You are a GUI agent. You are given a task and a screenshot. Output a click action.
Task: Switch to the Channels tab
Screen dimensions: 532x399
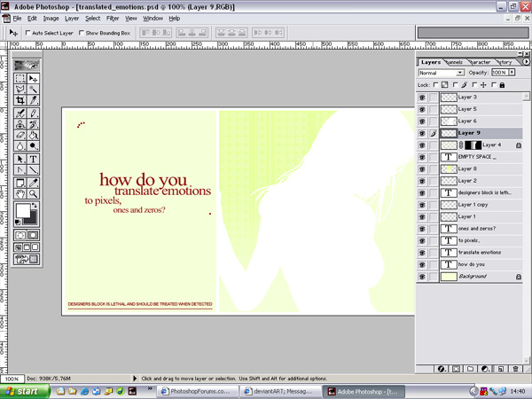tap(454, 62)
